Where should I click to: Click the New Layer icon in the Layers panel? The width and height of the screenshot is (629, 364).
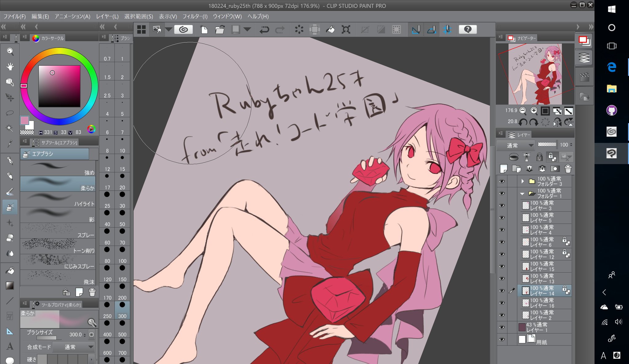[503, 168]
